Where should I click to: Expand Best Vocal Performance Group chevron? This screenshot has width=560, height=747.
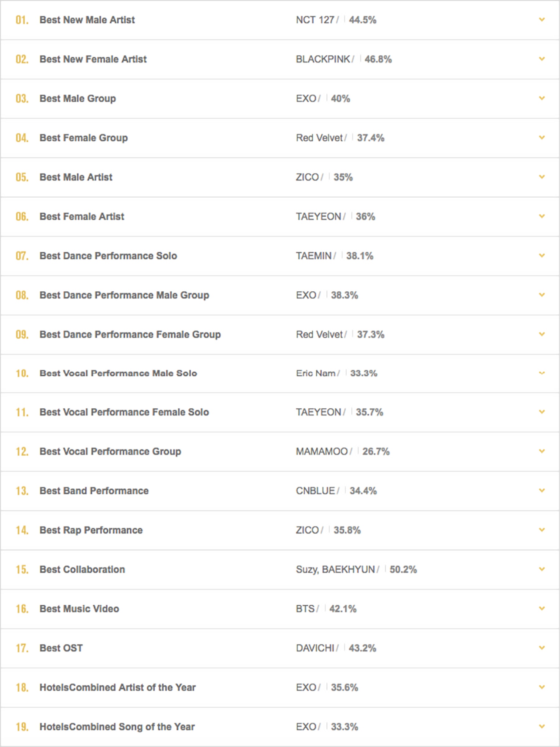(x=542, y=452)
